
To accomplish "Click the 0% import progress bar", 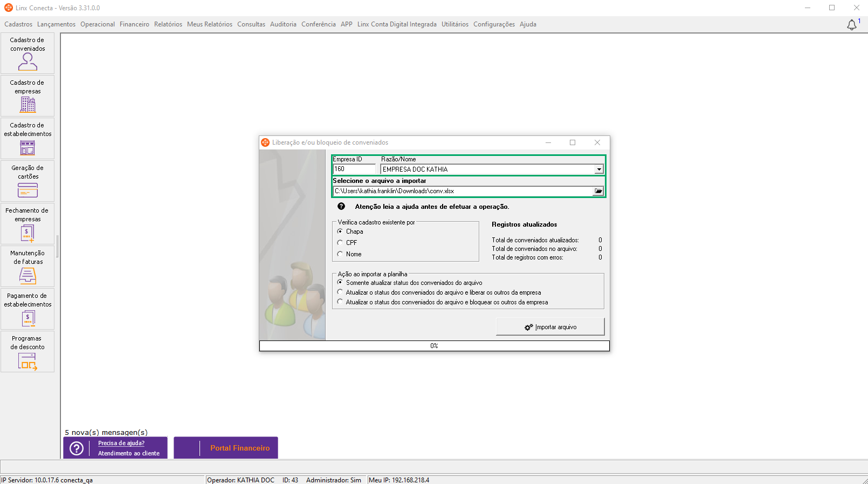I will pos(435,346).
